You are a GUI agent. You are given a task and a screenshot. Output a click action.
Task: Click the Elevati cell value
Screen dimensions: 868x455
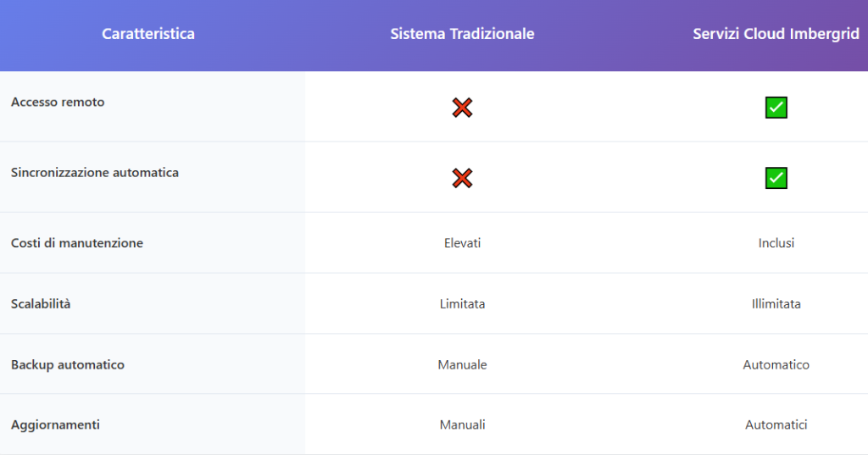pos(462,243)
